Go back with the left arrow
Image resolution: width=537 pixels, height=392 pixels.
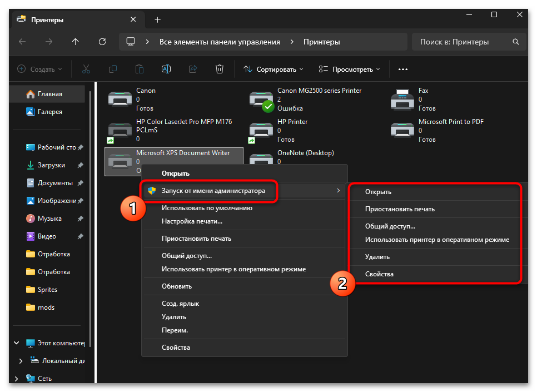point(22,42)
